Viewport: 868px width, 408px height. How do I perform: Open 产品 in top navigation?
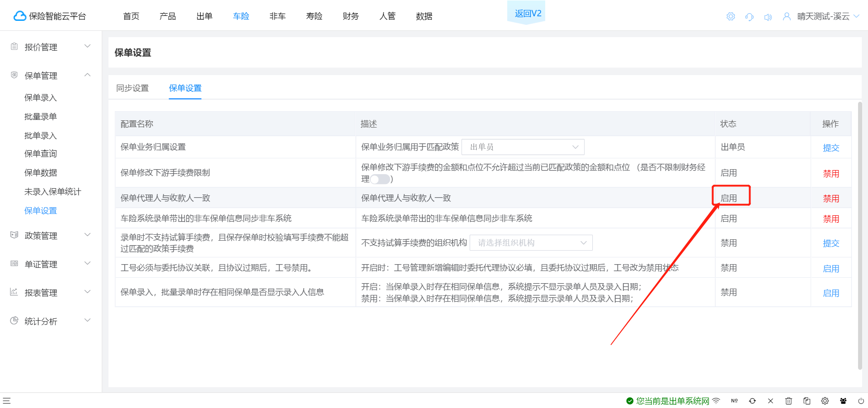point(168,16)
